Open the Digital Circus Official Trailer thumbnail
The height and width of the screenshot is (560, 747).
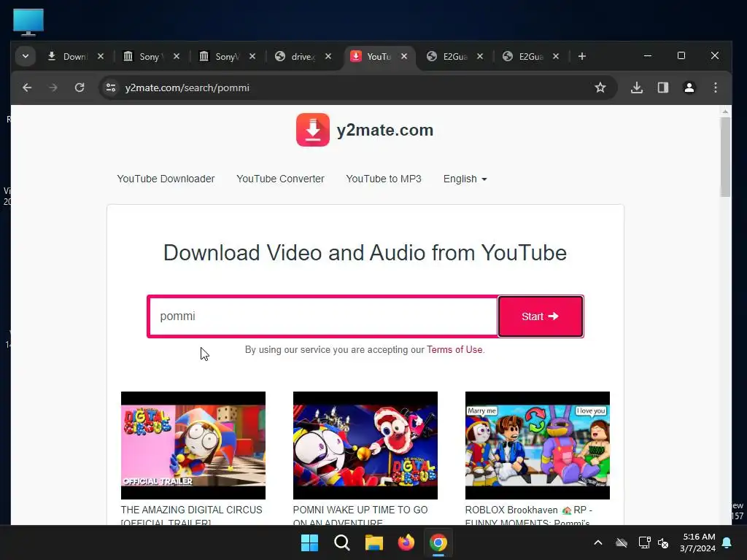pyautogui.click(x=193, y=446)
